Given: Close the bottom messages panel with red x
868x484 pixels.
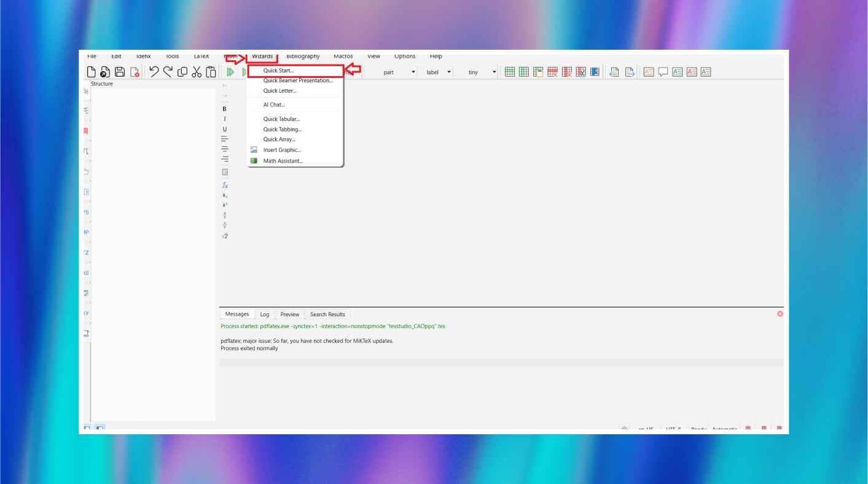Looking at the screenshot, I should coord(780,314).
